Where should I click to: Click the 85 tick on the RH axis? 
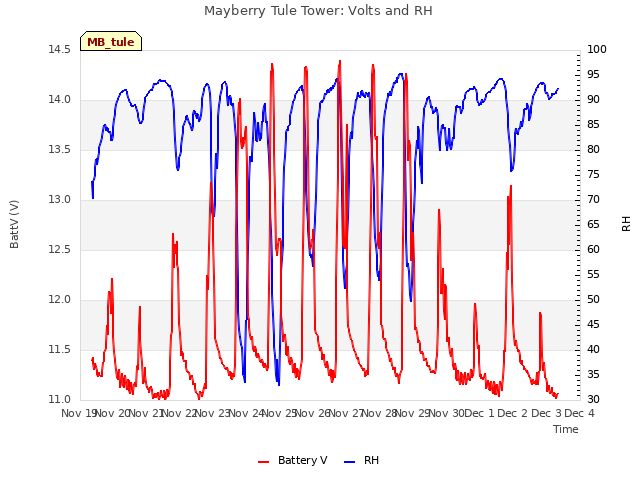[593, 124]
